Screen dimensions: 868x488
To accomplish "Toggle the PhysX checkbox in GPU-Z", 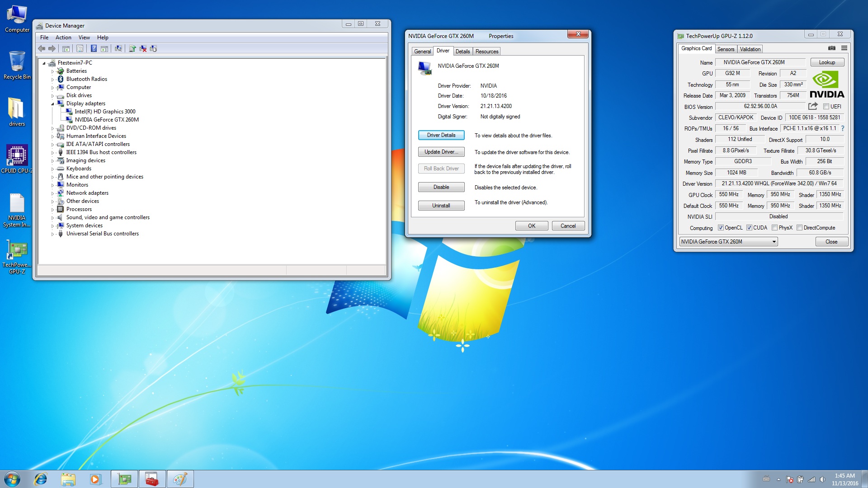I will coord(774,228).
